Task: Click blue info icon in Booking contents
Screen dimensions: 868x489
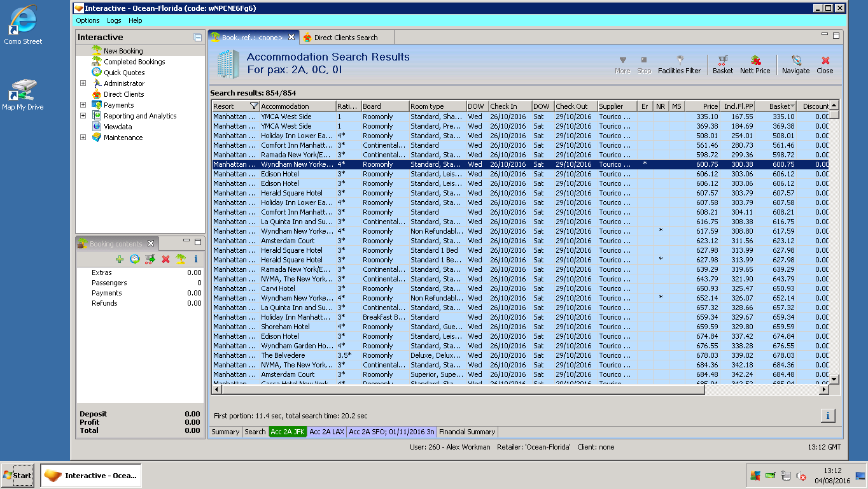Action: [x=196, y=259]
